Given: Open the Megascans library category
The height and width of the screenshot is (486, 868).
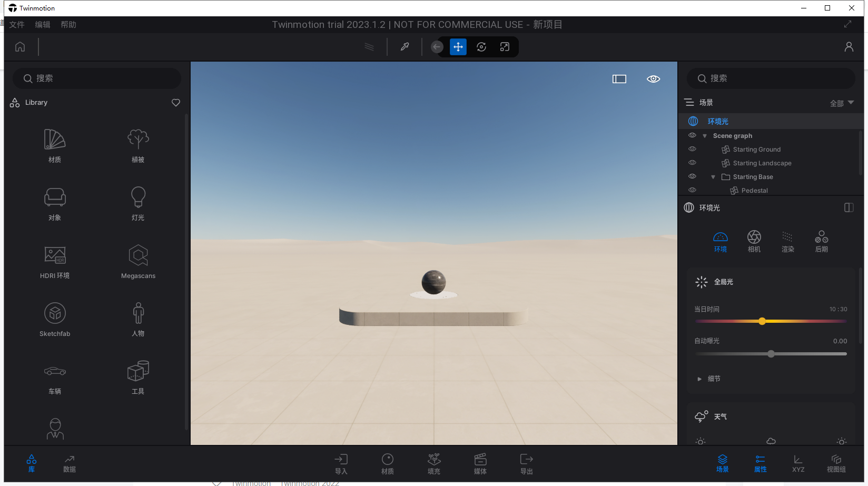Looking at the screenshot, I should point(138,261).
